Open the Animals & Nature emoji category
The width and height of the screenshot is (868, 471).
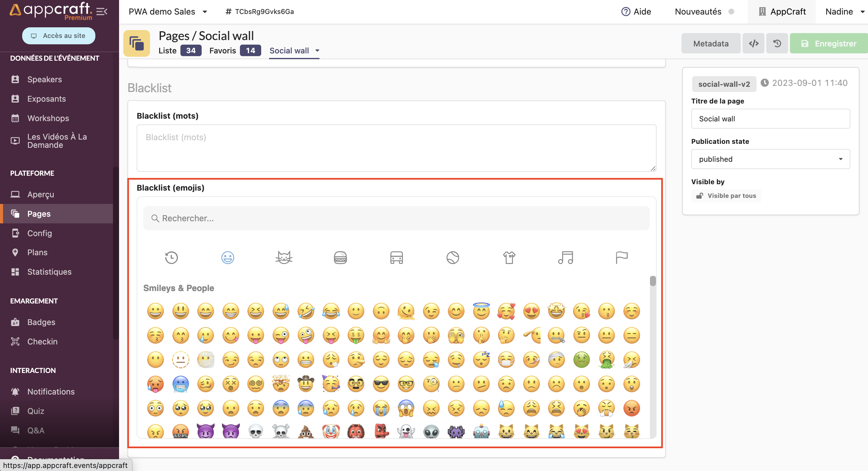[284, 258]
